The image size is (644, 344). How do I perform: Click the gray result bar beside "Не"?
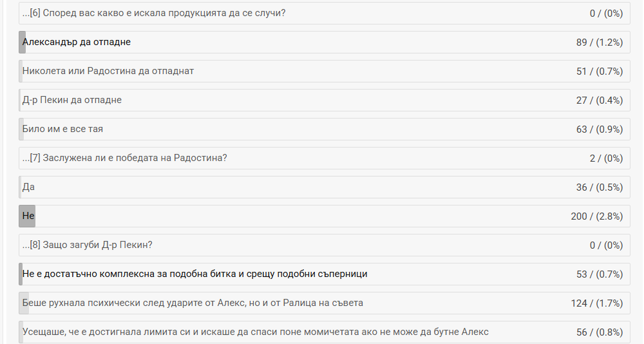coord(27,216)
